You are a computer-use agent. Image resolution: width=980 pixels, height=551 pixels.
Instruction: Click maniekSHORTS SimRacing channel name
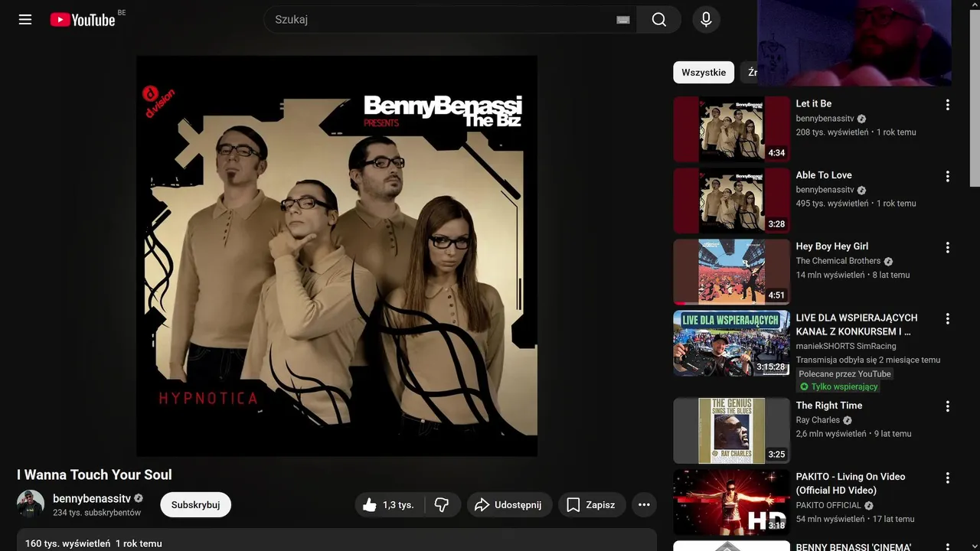[x=846, y=346]
